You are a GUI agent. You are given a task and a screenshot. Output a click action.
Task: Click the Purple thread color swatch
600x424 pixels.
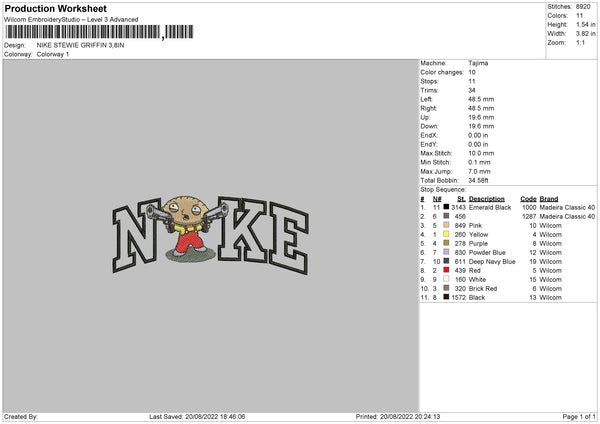click(x=446, y=243)
